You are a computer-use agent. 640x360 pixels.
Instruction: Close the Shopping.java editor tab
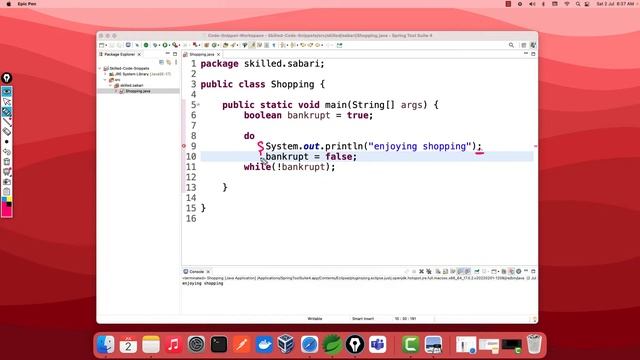coord(219,54)
